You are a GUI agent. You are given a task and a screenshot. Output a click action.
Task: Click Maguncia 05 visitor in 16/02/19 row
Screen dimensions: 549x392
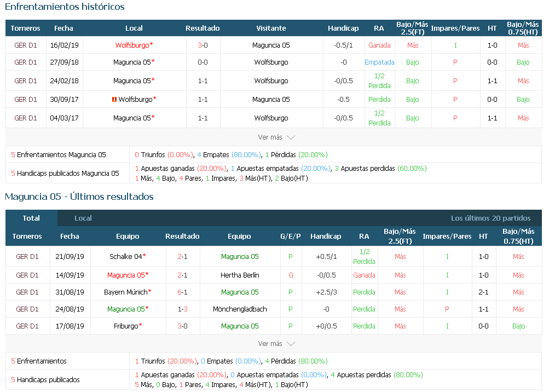point(271,45)
